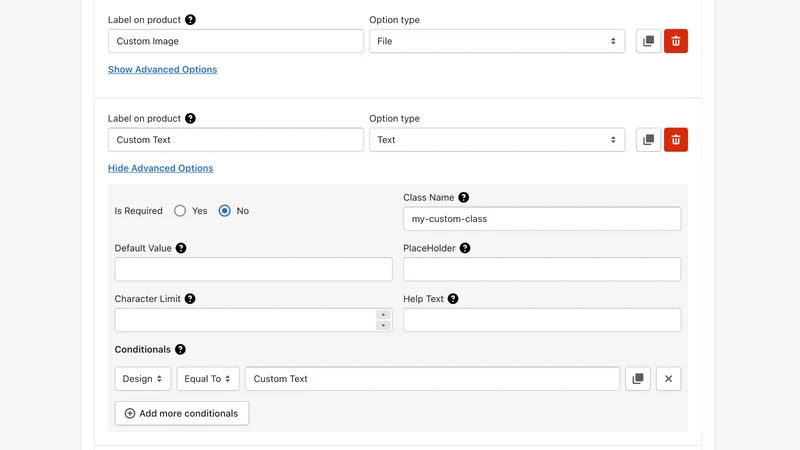
Task: Set Is Required to No
Action: pos(224,211)
